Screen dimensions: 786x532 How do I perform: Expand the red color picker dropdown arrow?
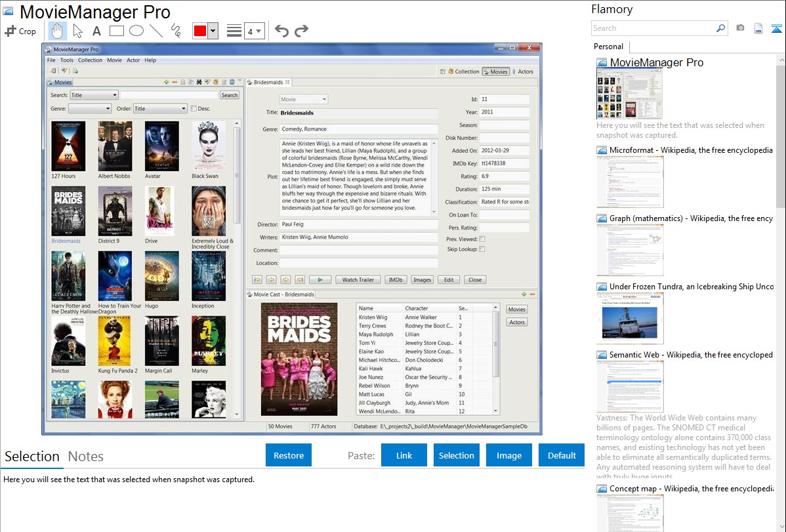click(213, 31)
